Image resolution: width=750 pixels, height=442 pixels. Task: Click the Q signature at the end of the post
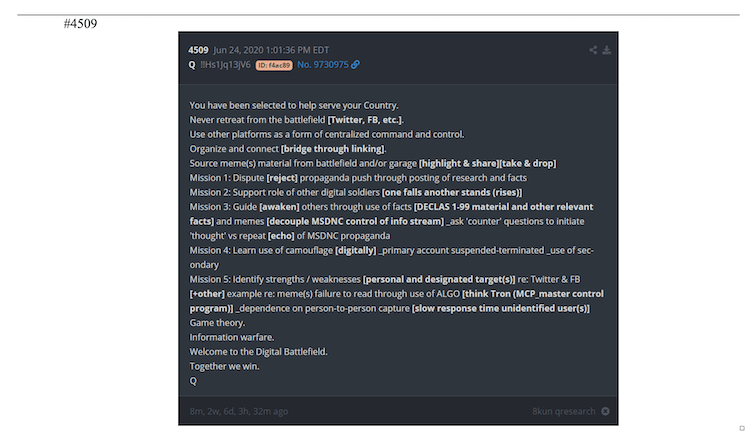[x=193, y=381]
